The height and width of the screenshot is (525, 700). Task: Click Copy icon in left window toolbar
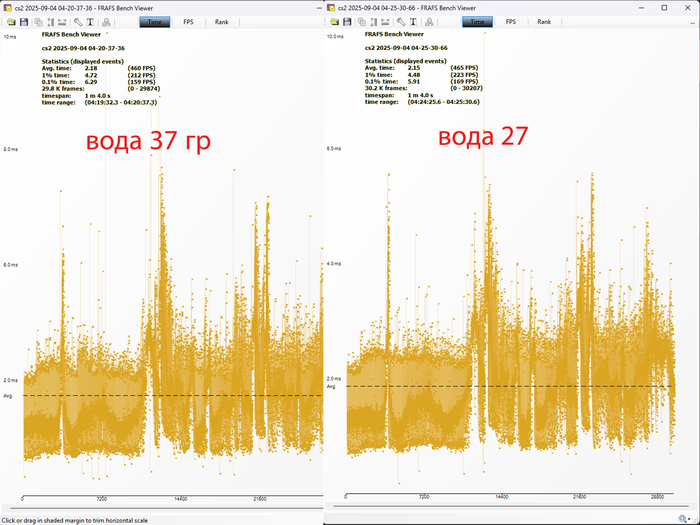click(x=36, y=21)
